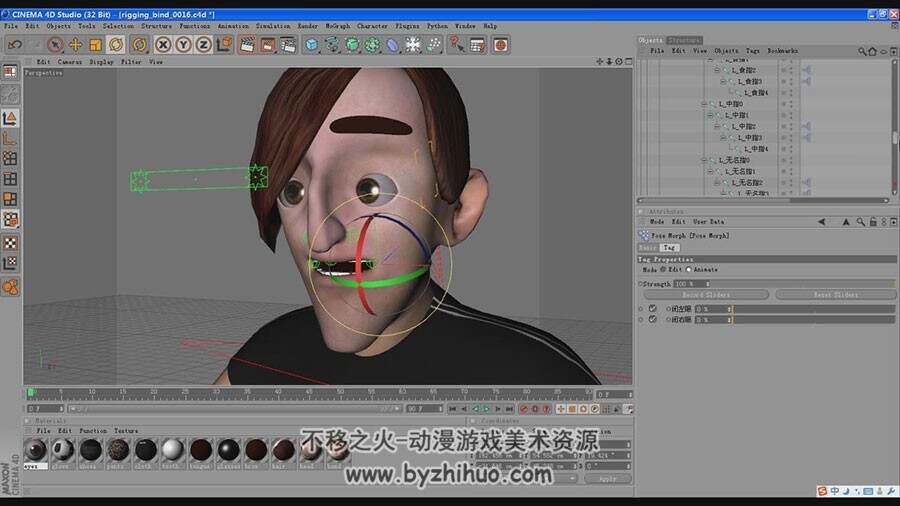Collapse the L_中指3 tree node
The height and width of the screenshot is (506, 900).
coord(723,138)
